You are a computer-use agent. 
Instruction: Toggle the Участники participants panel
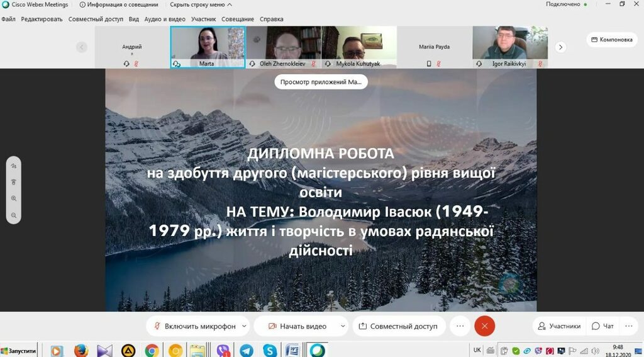pos(558,326)
